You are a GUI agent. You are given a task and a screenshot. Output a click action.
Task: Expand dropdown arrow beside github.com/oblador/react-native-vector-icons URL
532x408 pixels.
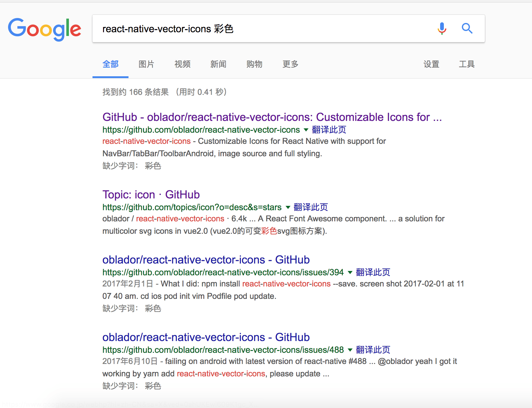pyautogui.click(x=306, y=130)
